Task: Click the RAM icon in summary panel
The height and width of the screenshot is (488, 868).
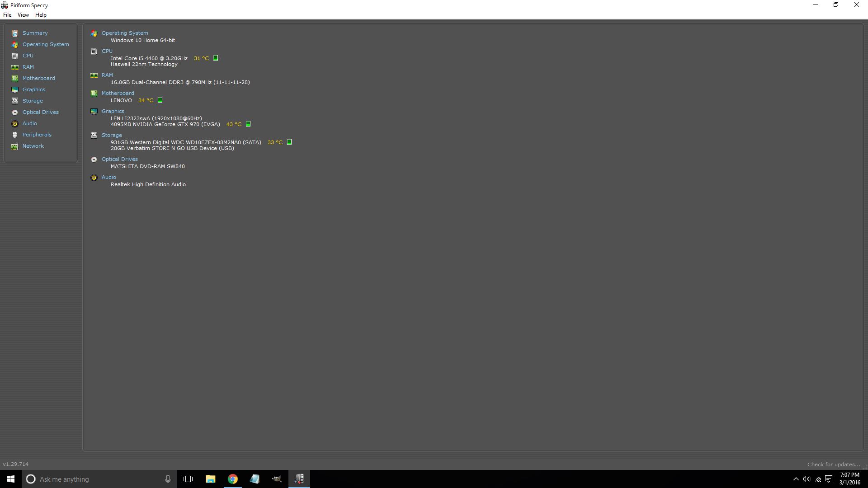Action: click(x=94, y=75)
